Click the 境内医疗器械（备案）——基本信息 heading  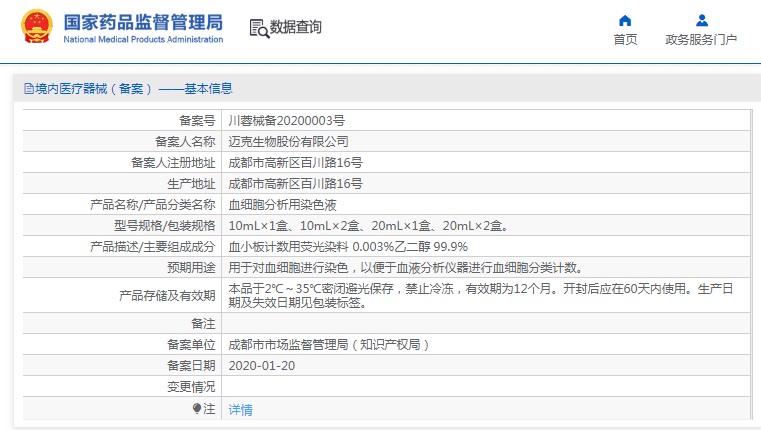point(133,89)
